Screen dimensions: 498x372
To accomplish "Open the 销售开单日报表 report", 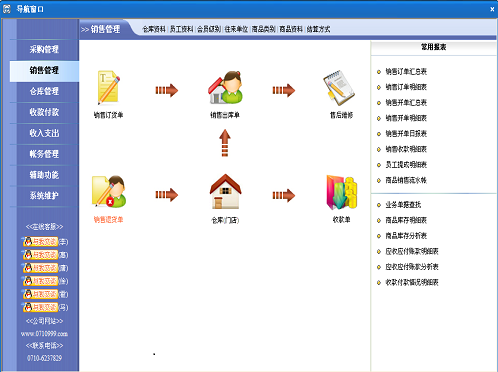I will [x=406, y=134].
